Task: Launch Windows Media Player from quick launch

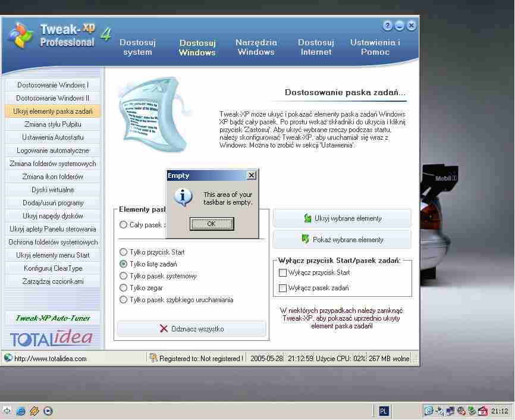Action: pos(48,410)
